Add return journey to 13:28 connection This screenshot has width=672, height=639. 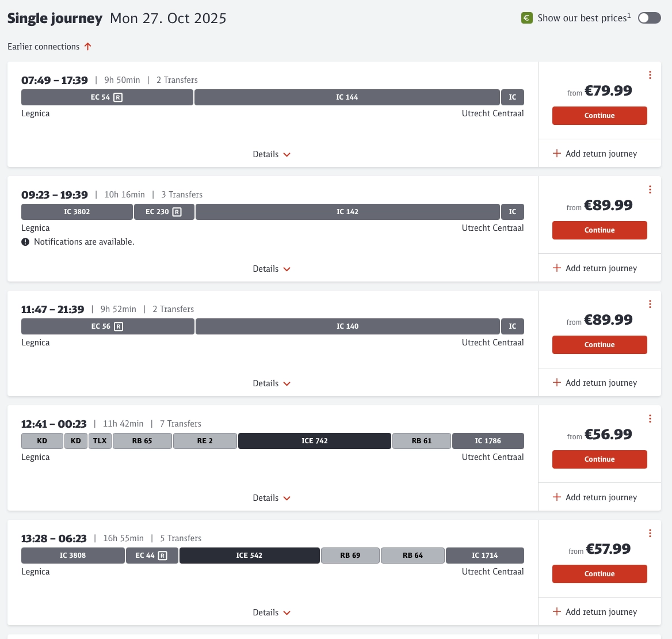coord(595,612)
